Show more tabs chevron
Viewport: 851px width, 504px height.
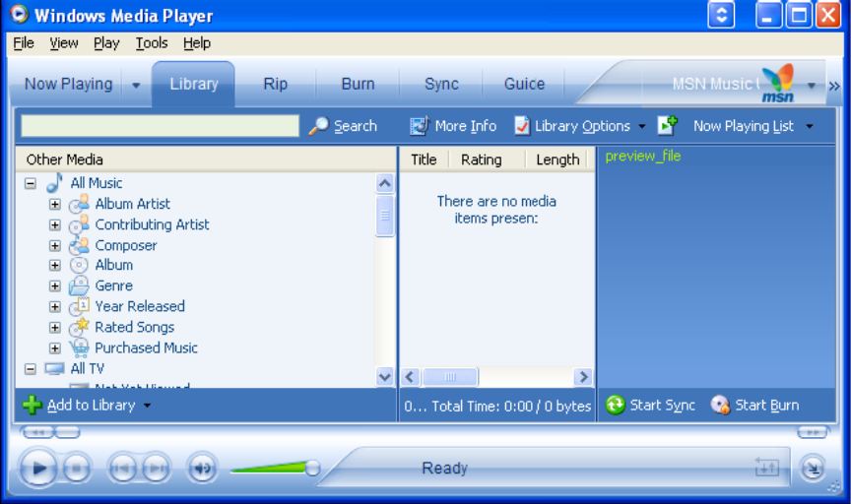pyautogui.click(x=834, y=86)
